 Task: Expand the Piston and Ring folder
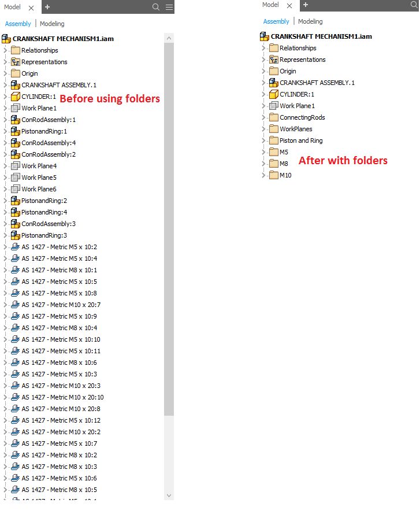(263, 140)
